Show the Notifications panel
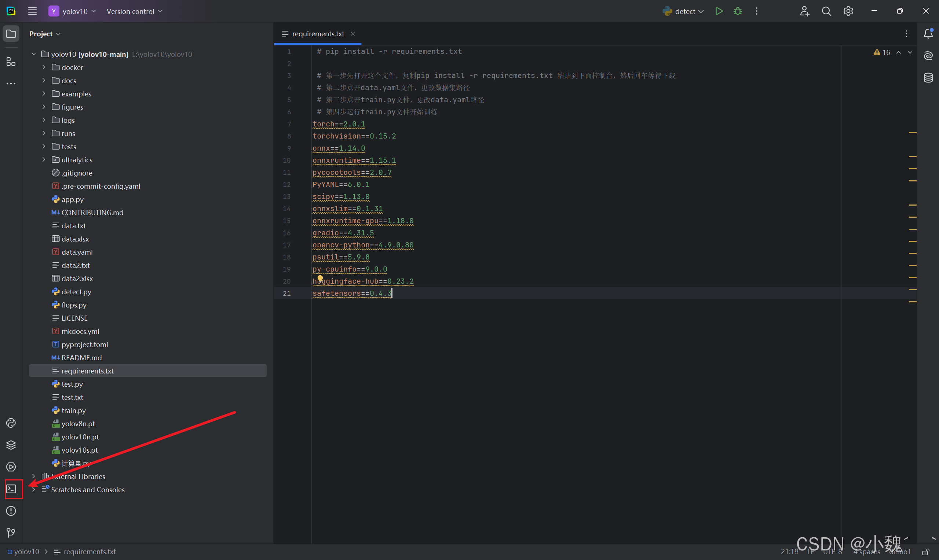Screen dimensions: 939x560 click(x=928, y=34)
